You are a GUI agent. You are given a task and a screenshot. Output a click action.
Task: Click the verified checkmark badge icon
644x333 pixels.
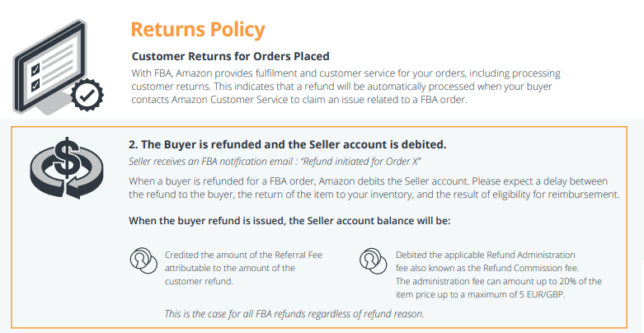[87, 96]
